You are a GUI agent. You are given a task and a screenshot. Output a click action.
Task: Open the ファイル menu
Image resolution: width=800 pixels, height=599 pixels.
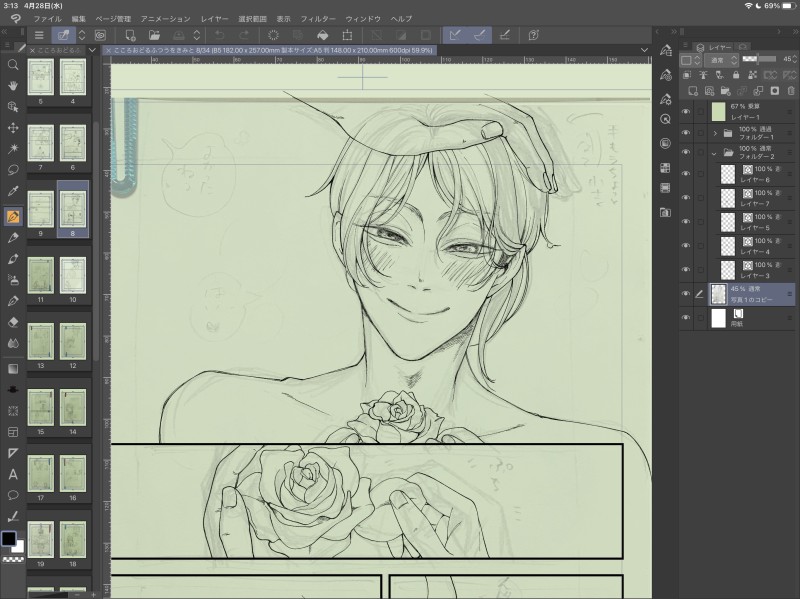[47, 19]
